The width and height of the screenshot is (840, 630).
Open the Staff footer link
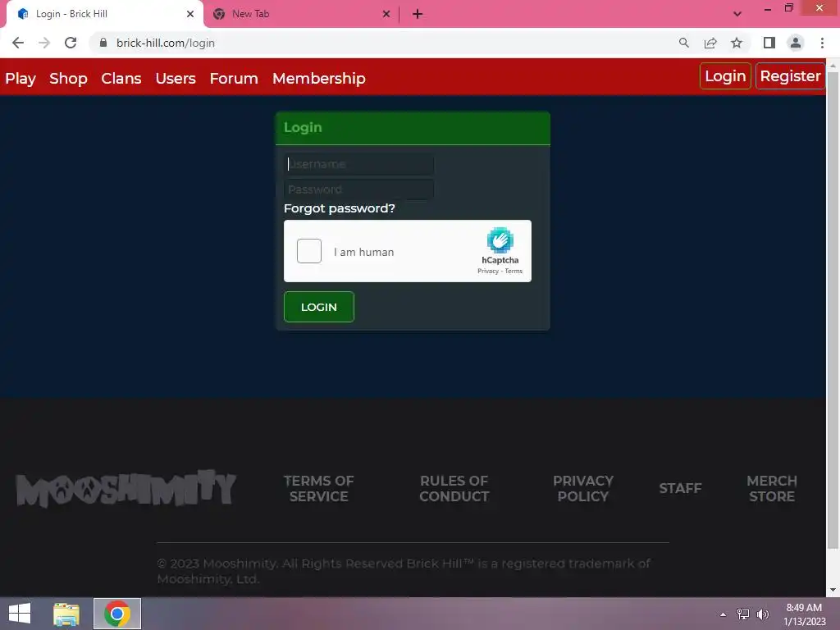click(x=680, y=488)
